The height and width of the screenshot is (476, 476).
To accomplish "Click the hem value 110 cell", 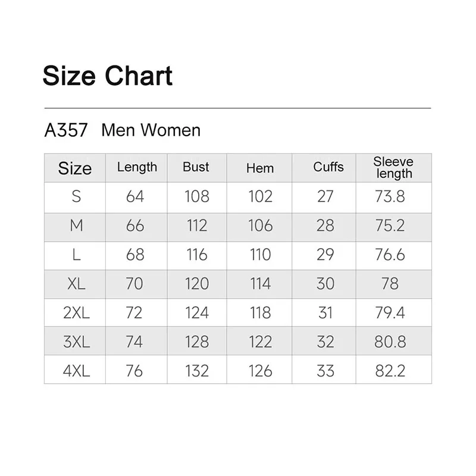I will 260,255.
